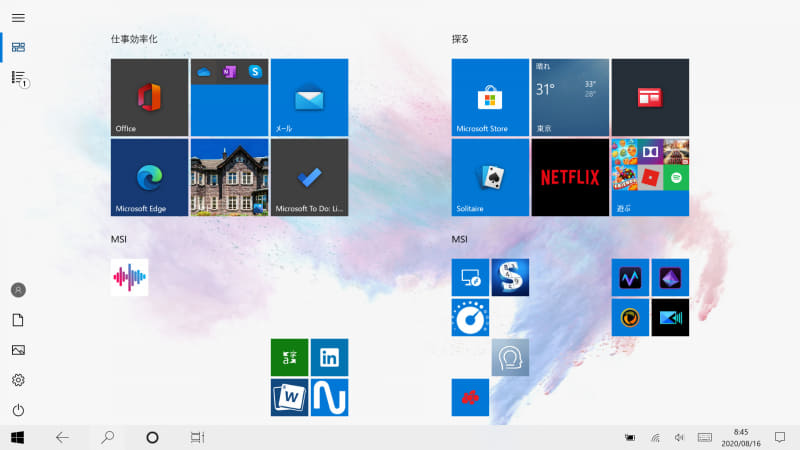This screenshot has height=450, width=800.
Task: Open the monitor connect tile
Action: click(470, 277)
